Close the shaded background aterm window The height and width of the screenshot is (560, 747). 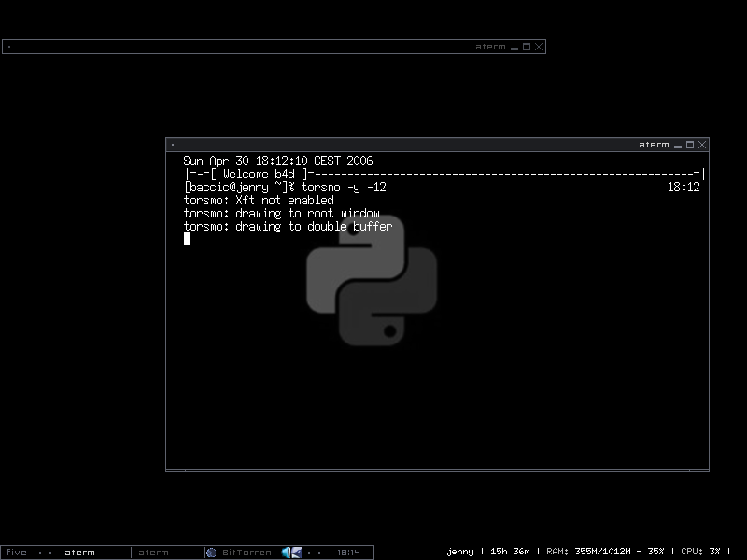coord(539,47)
